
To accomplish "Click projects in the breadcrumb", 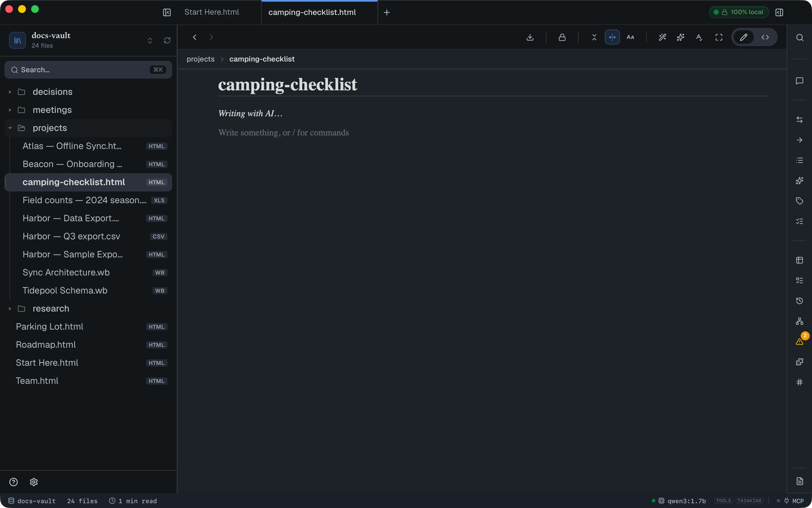I will point(201,59).
